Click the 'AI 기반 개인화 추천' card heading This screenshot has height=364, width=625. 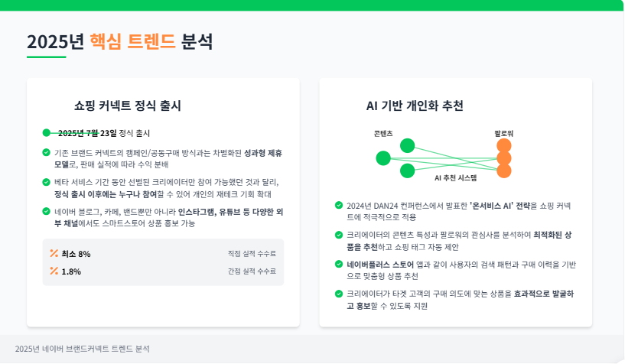click(415, 106)
